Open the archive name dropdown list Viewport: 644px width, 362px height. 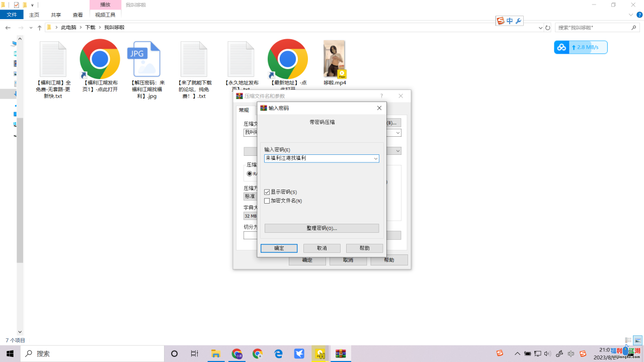click(397, 133)
